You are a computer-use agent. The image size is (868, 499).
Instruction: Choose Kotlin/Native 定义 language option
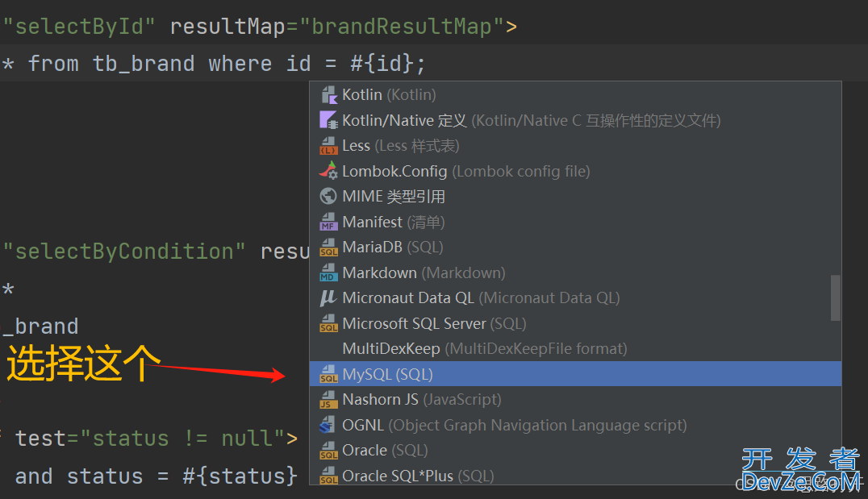[x=576, y=121]
